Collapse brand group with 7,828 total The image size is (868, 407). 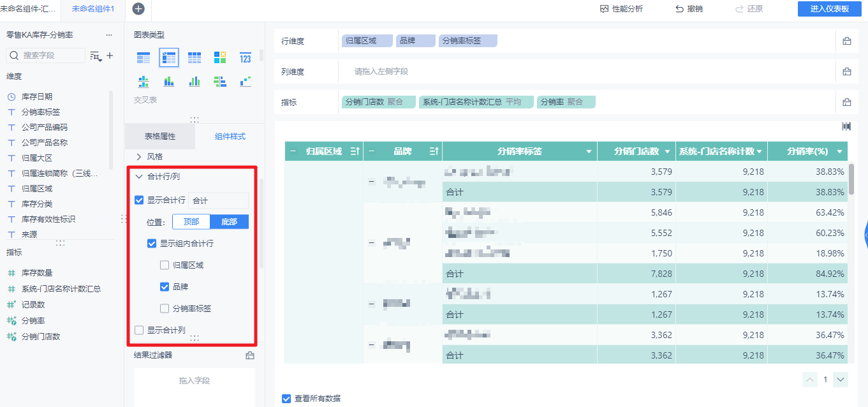(x=372, y=243)
